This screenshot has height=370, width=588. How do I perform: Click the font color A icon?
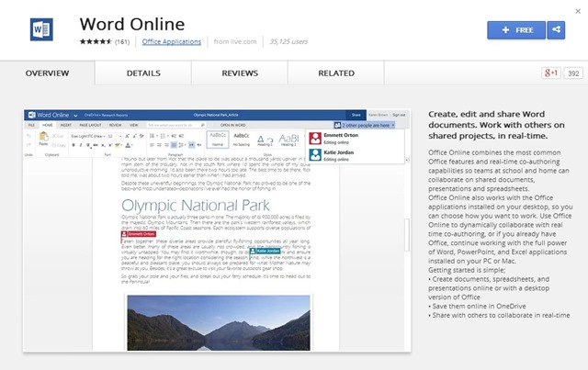(128, 145)
